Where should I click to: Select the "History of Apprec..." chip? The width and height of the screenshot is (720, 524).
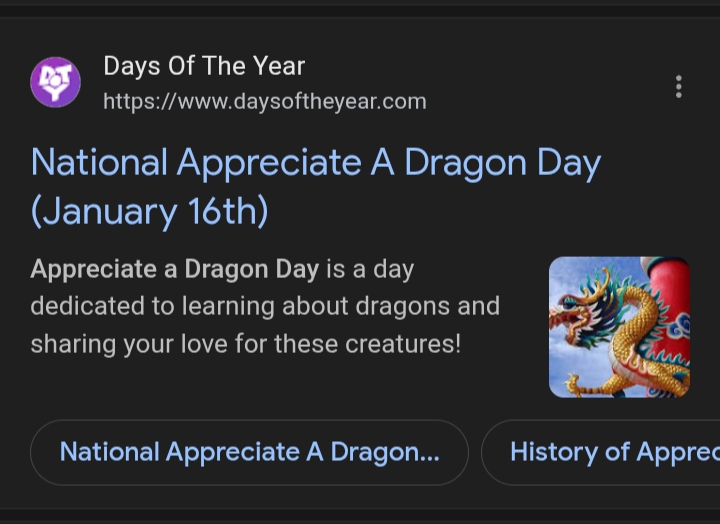(612, 452)
